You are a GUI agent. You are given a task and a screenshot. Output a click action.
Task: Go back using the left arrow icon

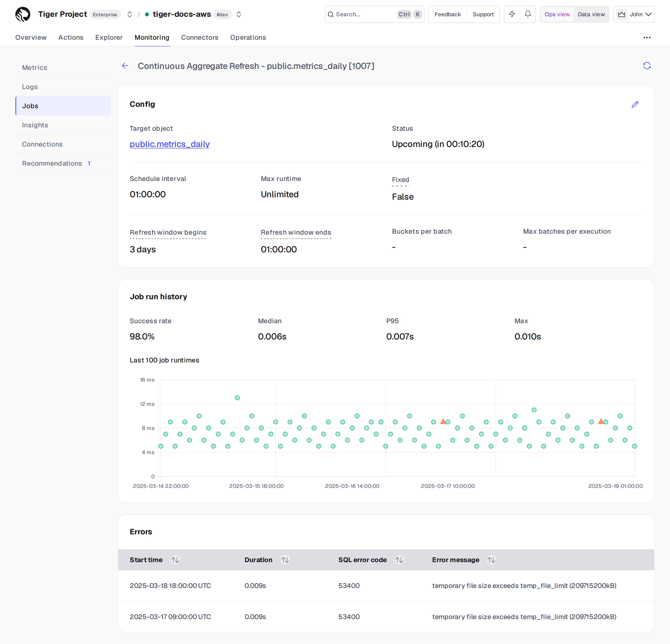pos(125,66)
